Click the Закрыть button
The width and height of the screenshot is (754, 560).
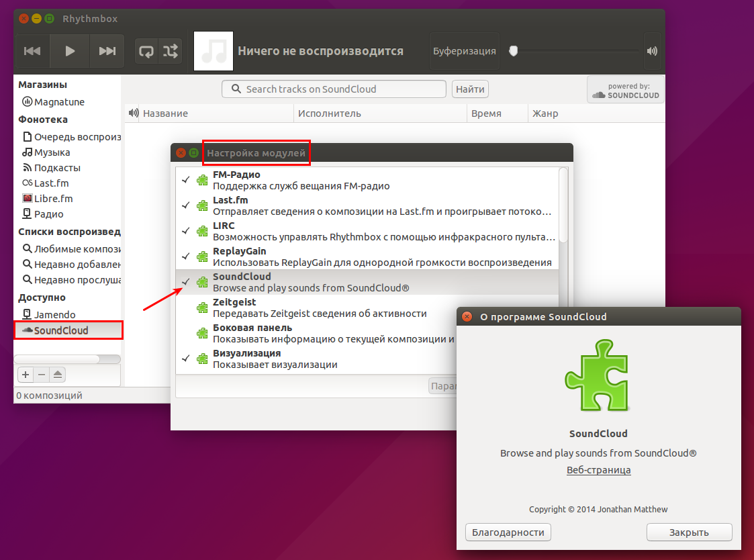pyautogui.click(x=689, y=532)
